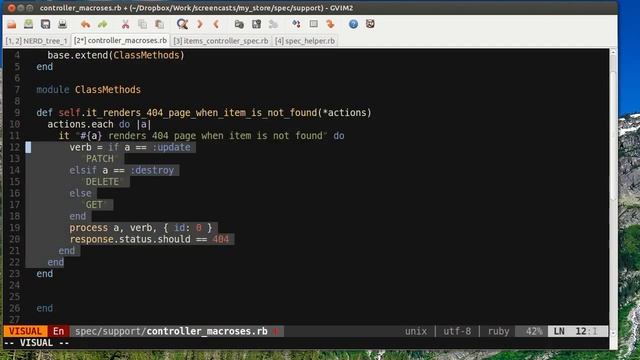Click the up arrow of the editor scrollbar
Screen dimensions: 640x360
point(613,53)
